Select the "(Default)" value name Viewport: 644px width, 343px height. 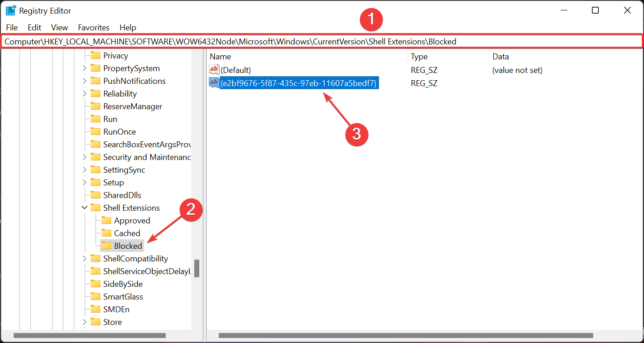[x=235, y=70]
